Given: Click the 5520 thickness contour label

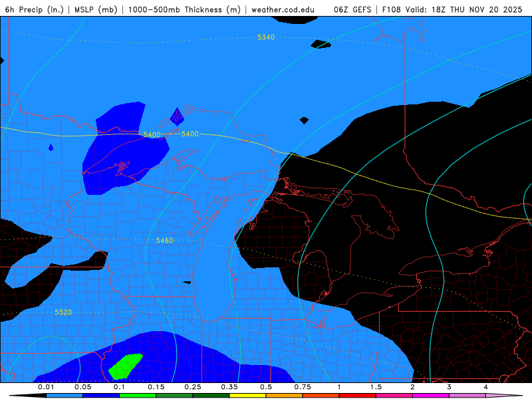Looking at the screenshot, I should coord(63,312).
